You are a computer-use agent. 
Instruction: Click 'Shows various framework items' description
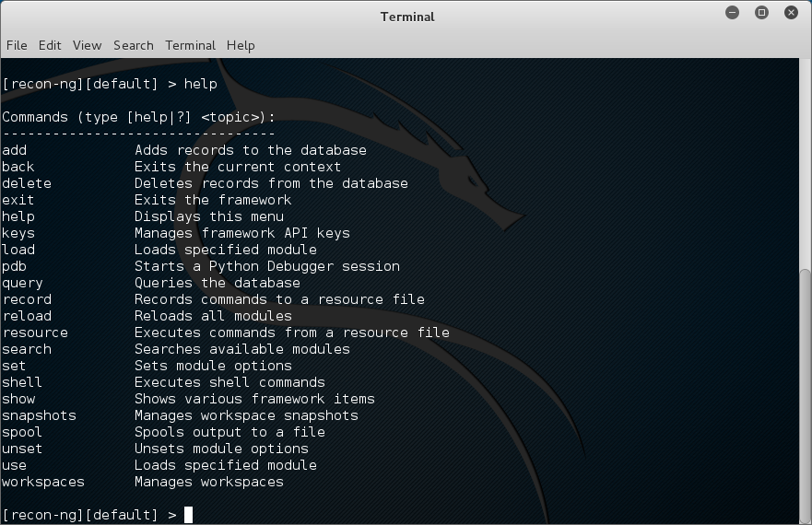click(254, 399)
